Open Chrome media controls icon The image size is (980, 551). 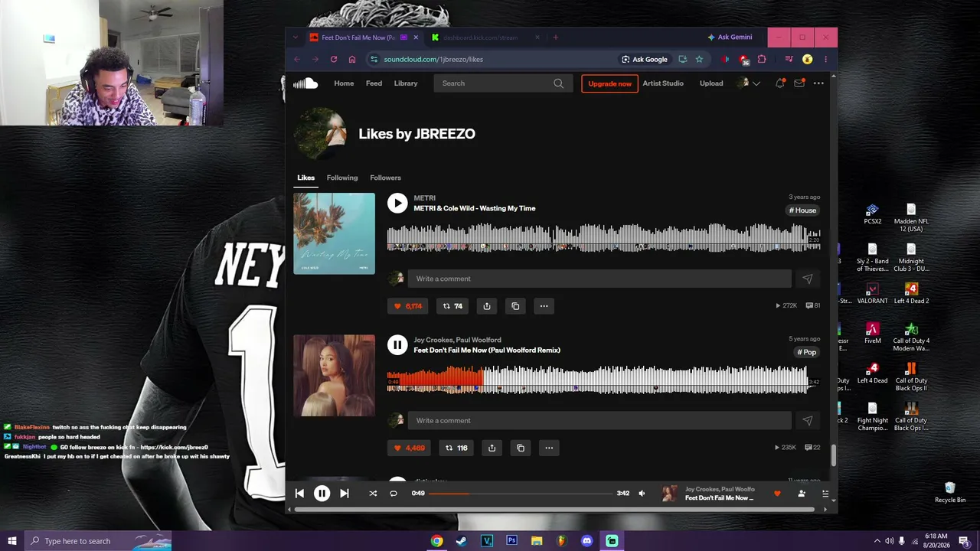pos(789,59)
